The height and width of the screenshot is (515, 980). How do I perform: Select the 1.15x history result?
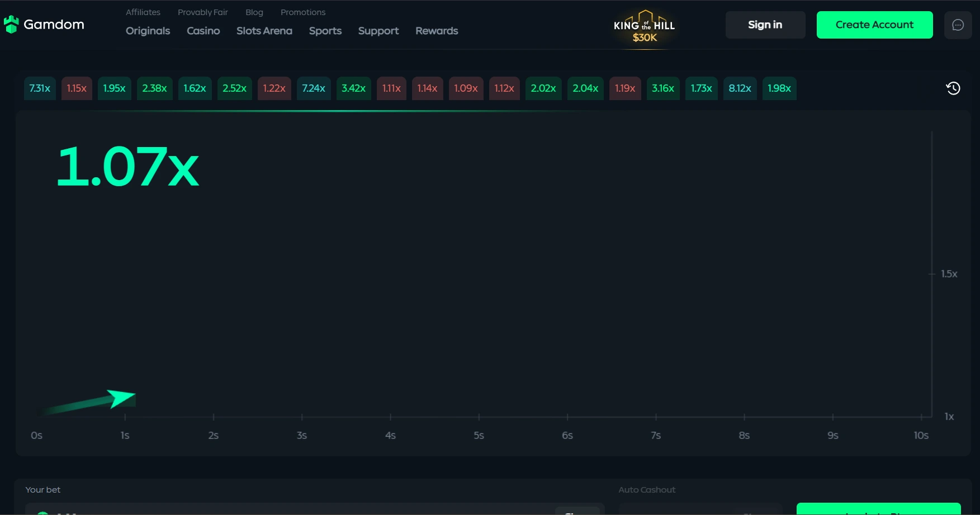77,88
